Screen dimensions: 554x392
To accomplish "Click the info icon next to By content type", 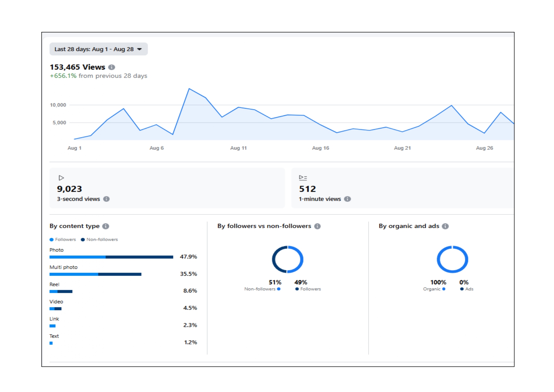I will 106,226.
